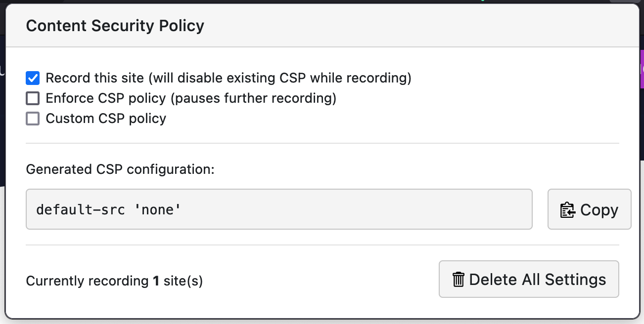Screen dimensions: 644x324
Task: Click the clipboard icon on the Copy button
Action: (x=567, y=210)
